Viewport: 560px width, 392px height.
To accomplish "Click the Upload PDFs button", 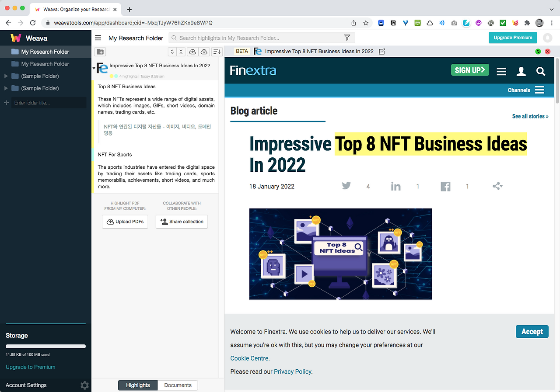I will tap(125, 222).
